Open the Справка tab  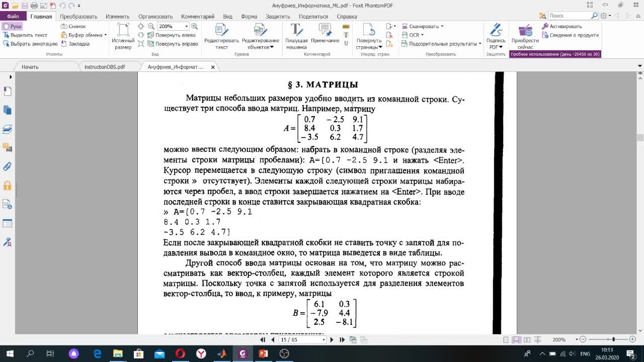point(347,16)
